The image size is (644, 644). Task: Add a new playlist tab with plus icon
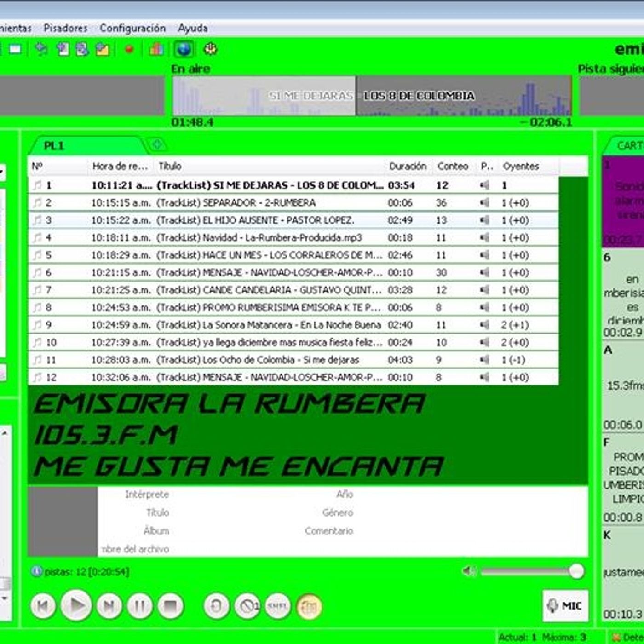[157, 144]
